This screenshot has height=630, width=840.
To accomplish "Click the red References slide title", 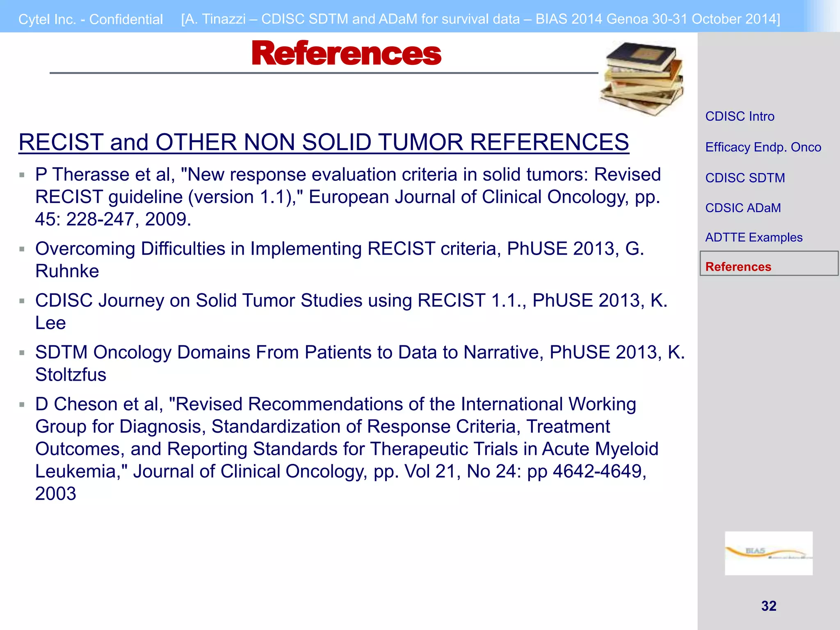I will 346,53.
